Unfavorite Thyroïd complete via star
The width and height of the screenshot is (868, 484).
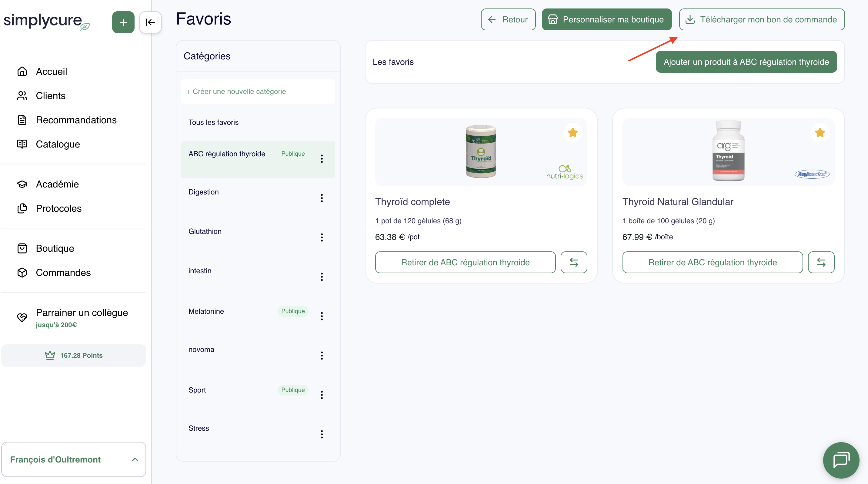(573, 133)
